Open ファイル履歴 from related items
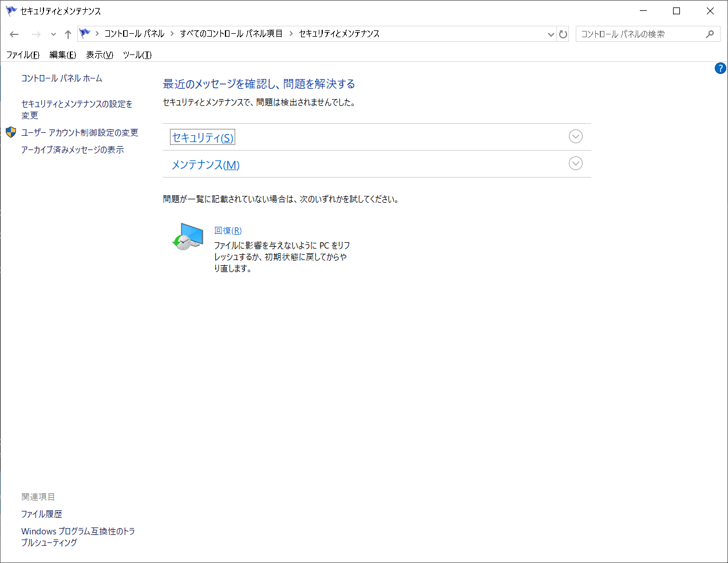 42,514
